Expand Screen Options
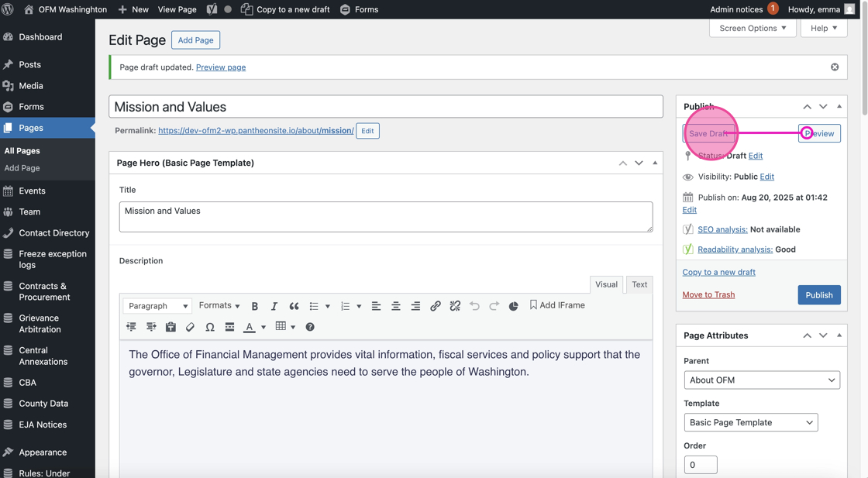Image resolution: width=868 pixels, height=478 pixels. pos(753,28)
